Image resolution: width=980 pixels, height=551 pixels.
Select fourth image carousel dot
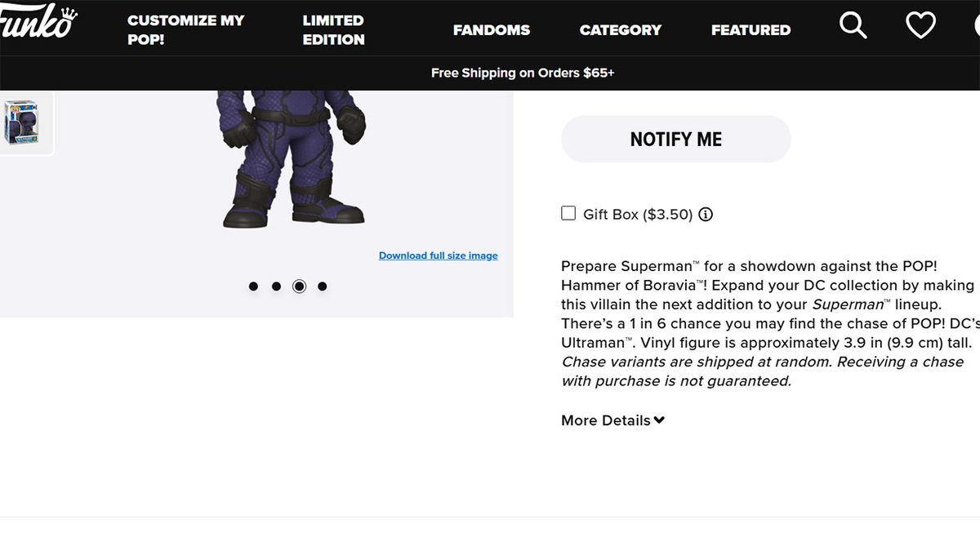tap(322, 287)
